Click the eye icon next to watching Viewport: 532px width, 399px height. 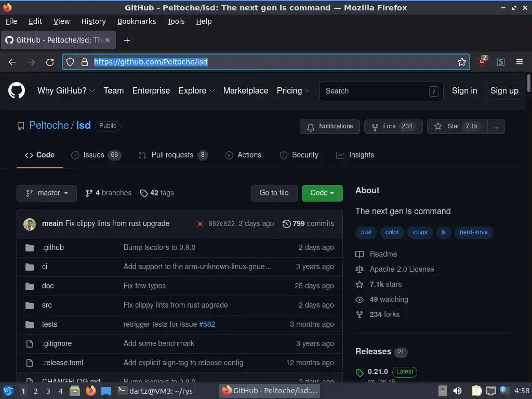click(x=360, y=300)
